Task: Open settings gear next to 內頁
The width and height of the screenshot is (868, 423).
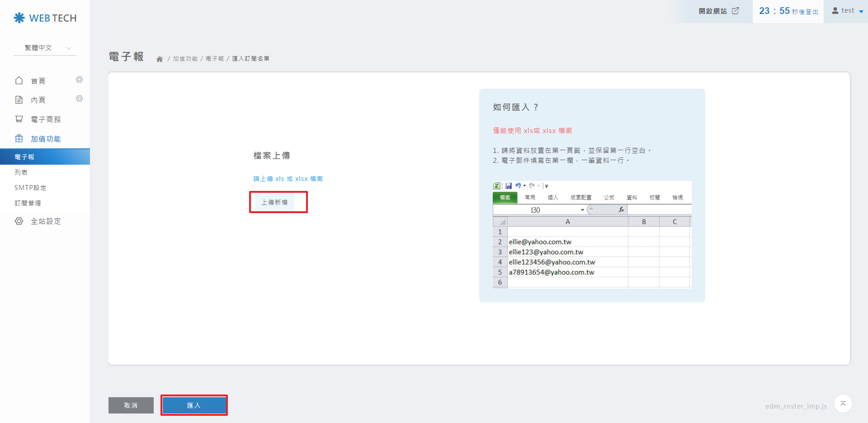Action: (x=80, y=99)
